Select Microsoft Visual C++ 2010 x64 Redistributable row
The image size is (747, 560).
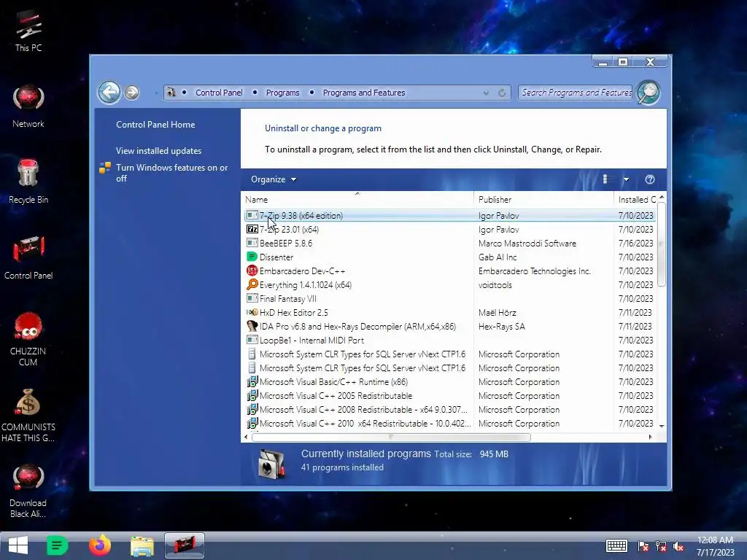tap(449, 423)
